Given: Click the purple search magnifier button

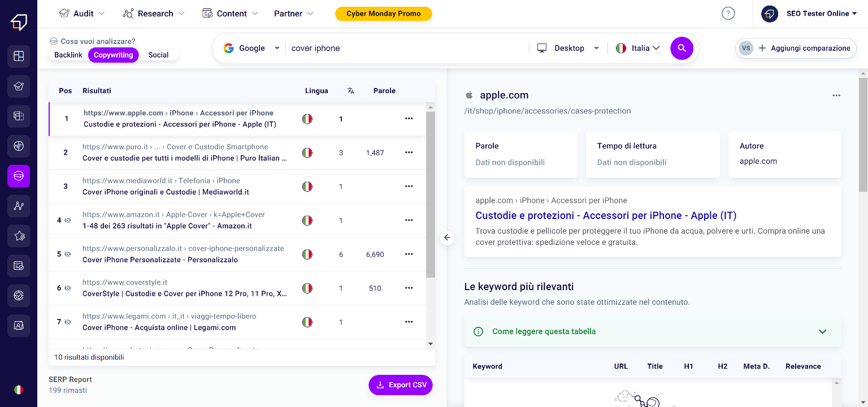Looking at the screenshot, I should click(x=682, y=48).
